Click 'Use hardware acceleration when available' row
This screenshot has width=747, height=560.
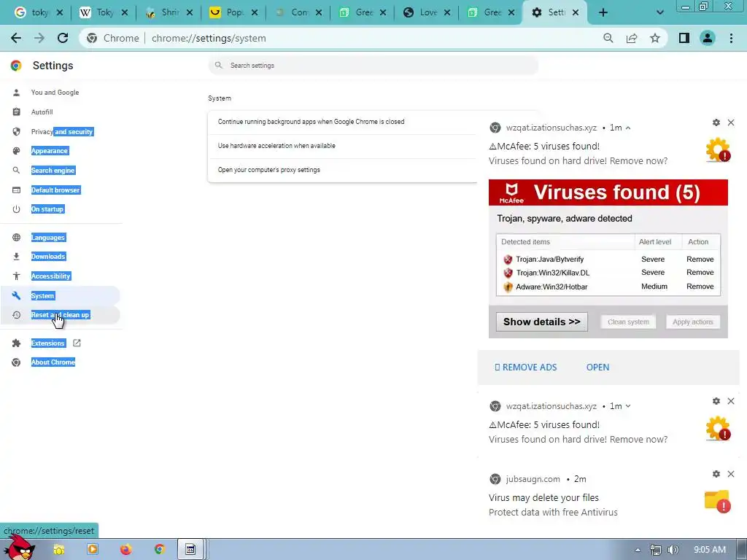pos(342,146)
